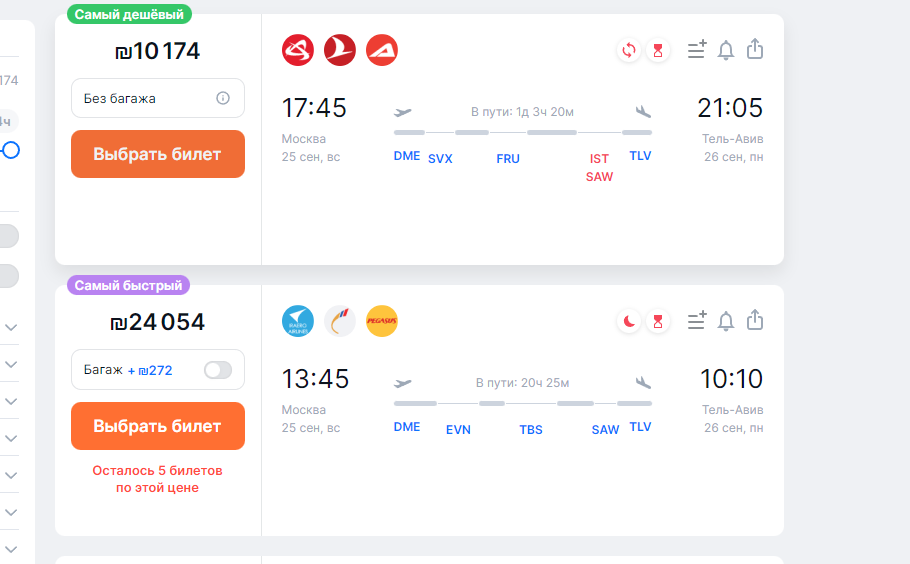Click the hourglass layover icon on first ticket

pyautogui.click(x=658, y=50)
